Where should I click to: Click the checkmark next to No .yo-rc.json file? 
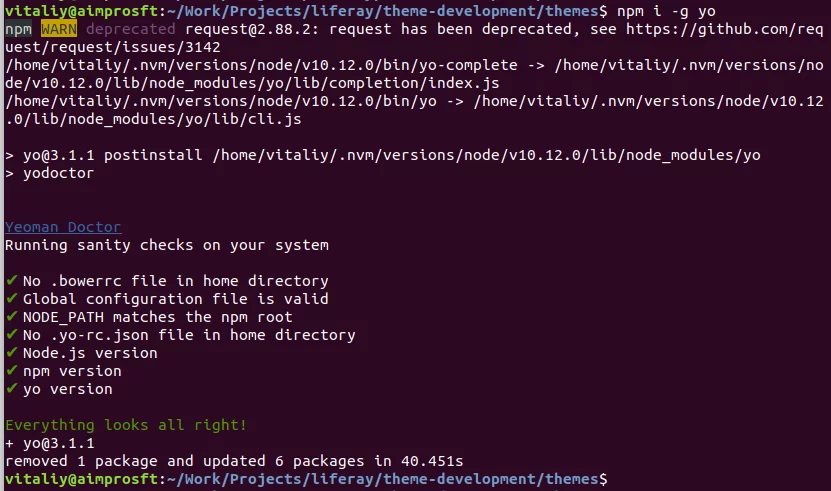pos(12,334)
